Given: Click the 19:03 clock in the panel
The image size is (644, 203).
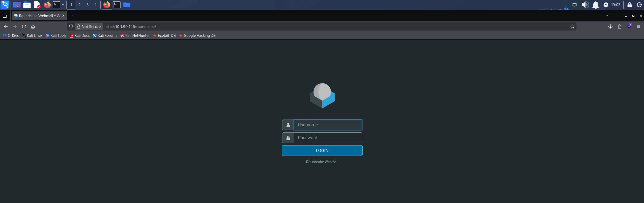Looking at the screenshot, I should (x=616, y=5).
